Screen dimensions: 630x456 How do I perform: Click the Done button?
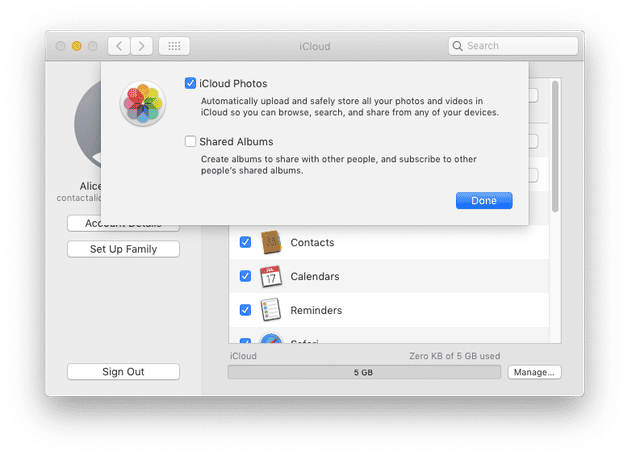pyautogui.click(x=484, y=200)
